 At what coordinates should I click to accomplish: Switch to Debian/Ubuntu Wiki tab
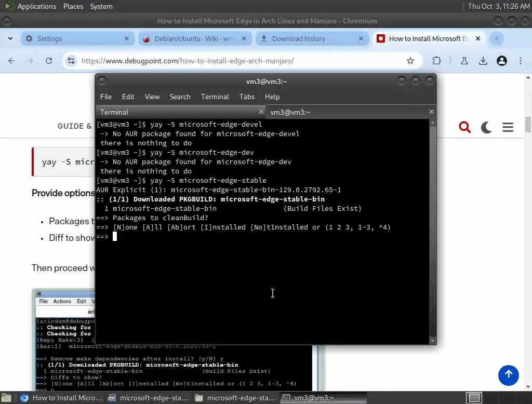click(195, 38)
